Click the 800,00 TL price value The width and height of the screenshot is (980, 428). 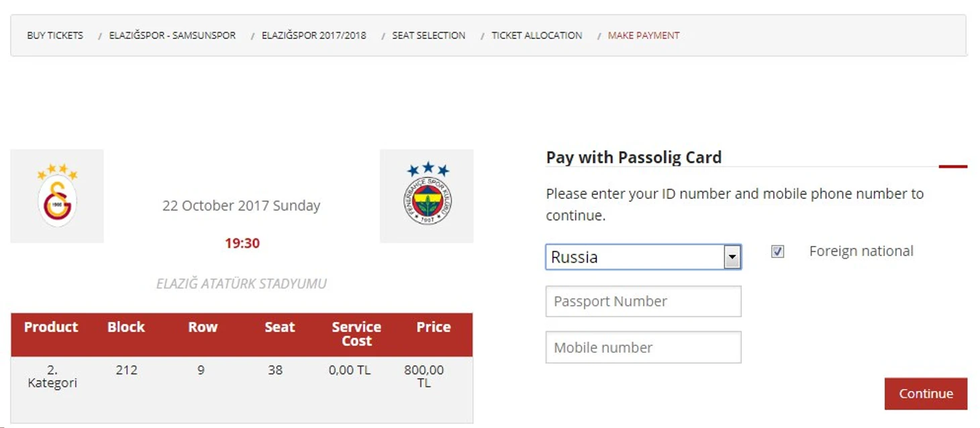[x=424, y=376]
